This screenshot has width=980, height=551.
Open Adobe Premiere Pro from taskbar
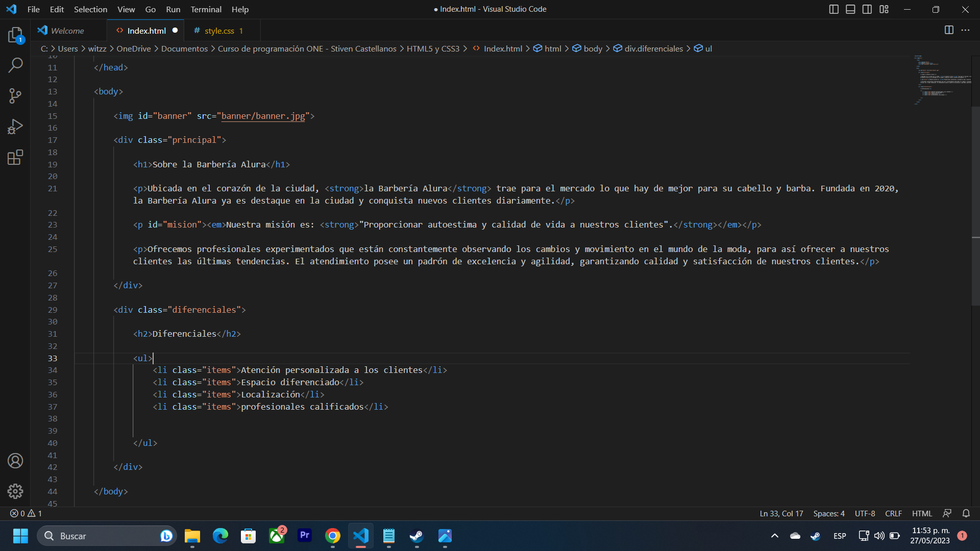[x=305, y=536]
